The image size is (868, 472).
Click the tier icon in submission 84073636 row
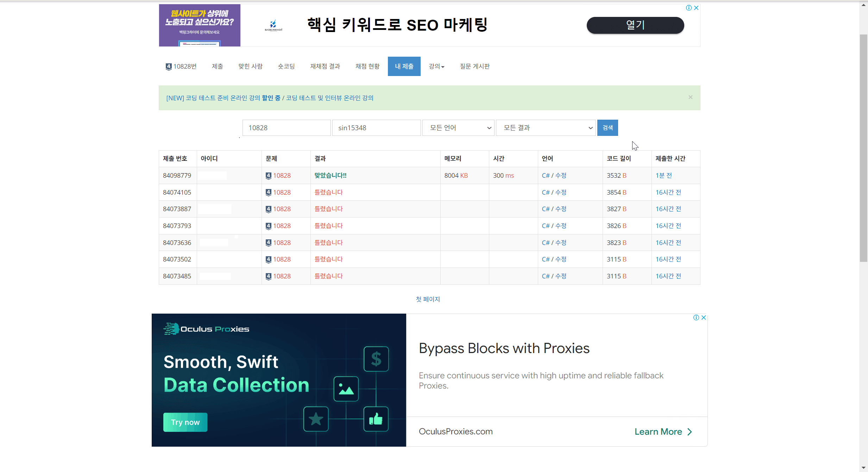tap(269, 243)
